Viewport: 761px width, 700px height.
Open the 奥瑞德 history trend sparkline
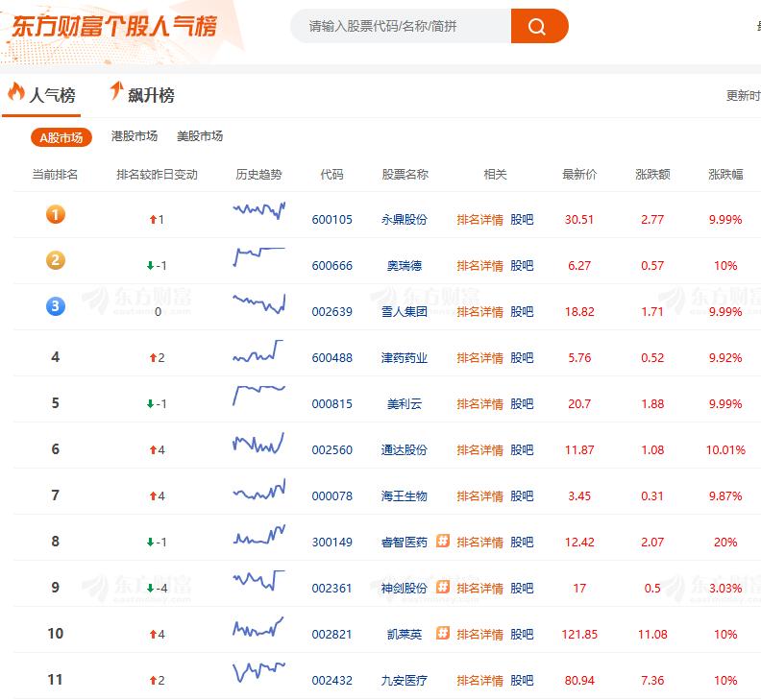[x=259, y=256]
